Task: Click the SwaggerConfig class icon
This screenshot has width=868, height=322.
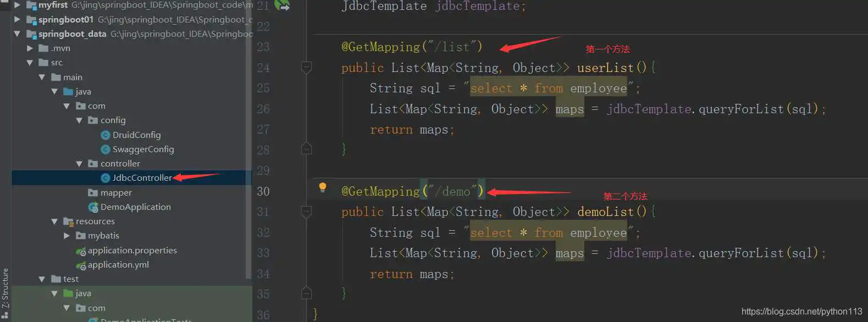Action: pyautogui.click(x=106, y=149)
